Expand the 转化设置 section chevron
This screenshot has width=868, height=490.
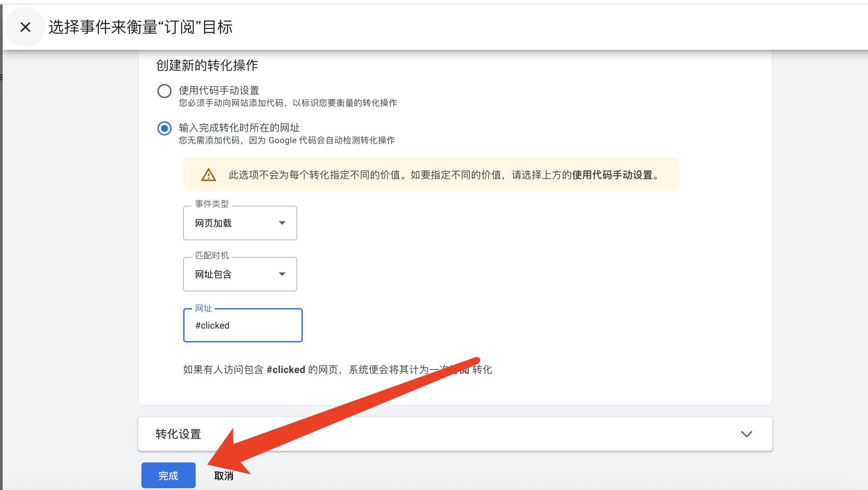tap(747, 434)
